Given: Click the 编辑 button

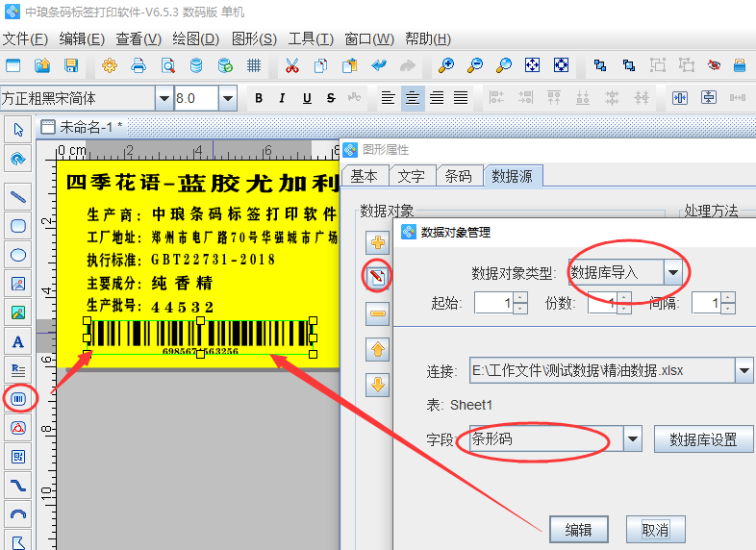Looking at the screenshot, I should coord(578,529).
